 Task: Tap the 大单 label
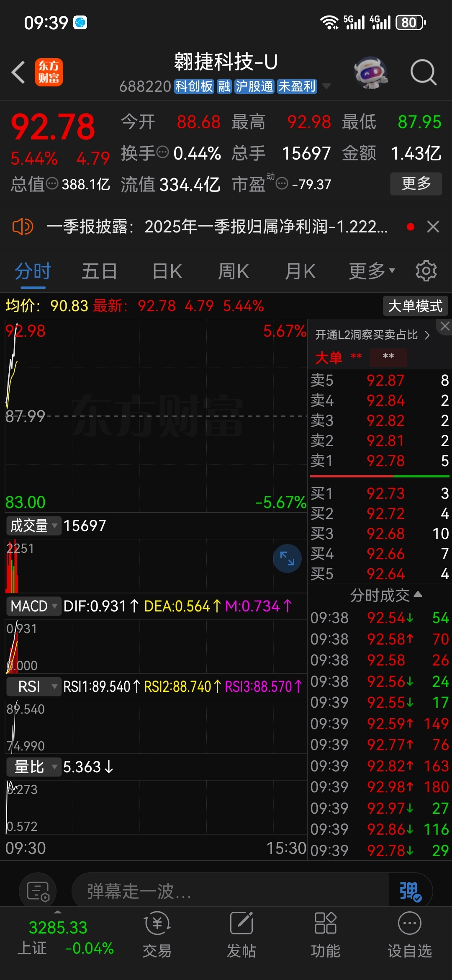(x=329, y=358)
